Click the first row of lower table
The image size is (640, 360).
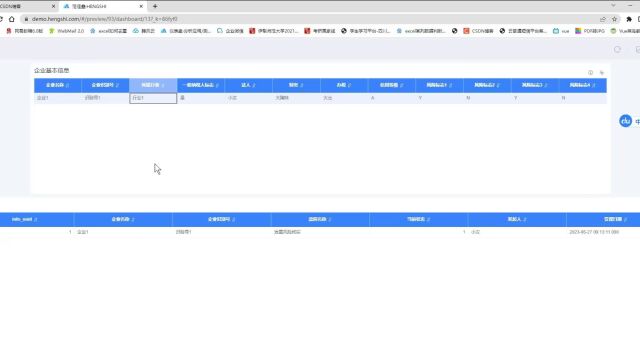click(320, 232)
